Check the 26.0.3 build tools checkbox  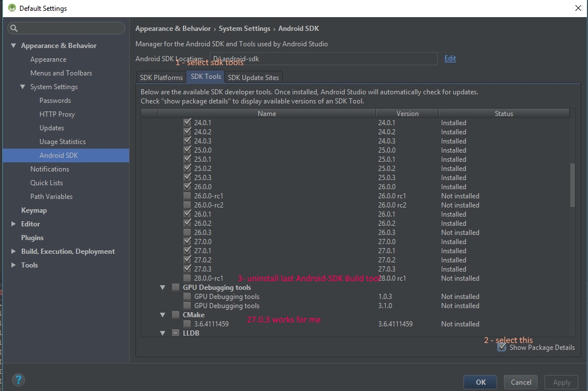click(187, 232)
